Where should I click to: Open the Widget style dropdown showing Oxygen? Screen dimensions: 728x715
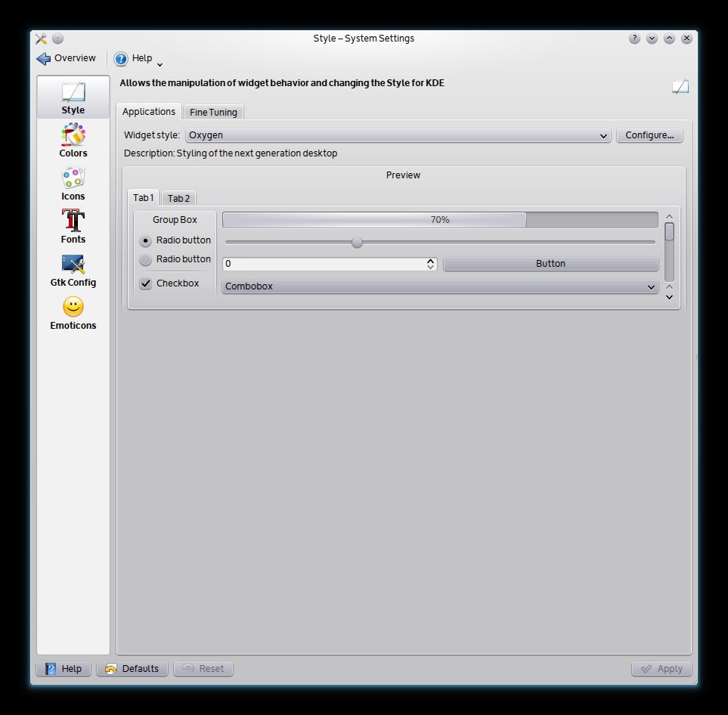(x=398, y=135)
